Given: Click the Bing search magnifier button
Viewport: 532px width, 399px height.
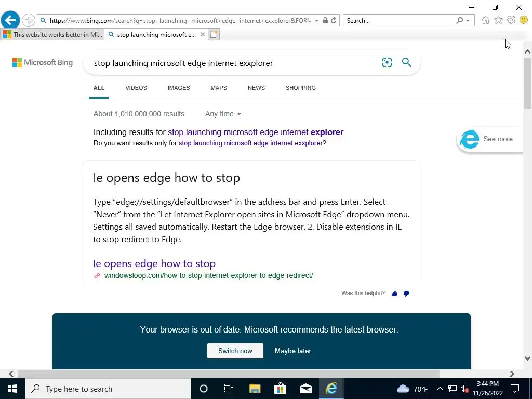Looking at the screenshot, I should 406,62.
